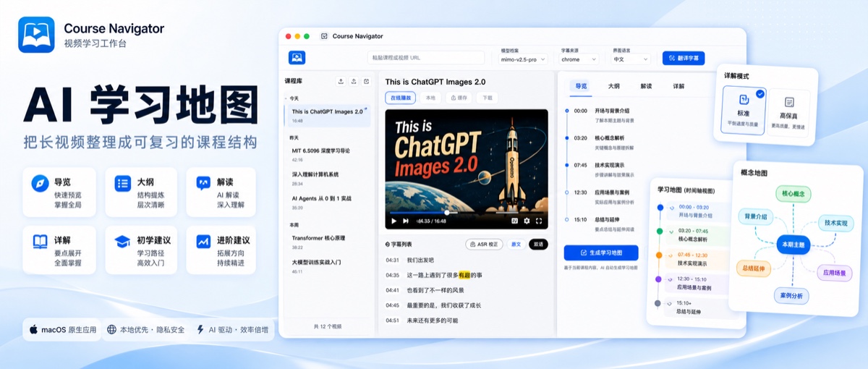Click the Course Navigator logo in the app toolbar
868x369 pixels.
coord(297,58)
